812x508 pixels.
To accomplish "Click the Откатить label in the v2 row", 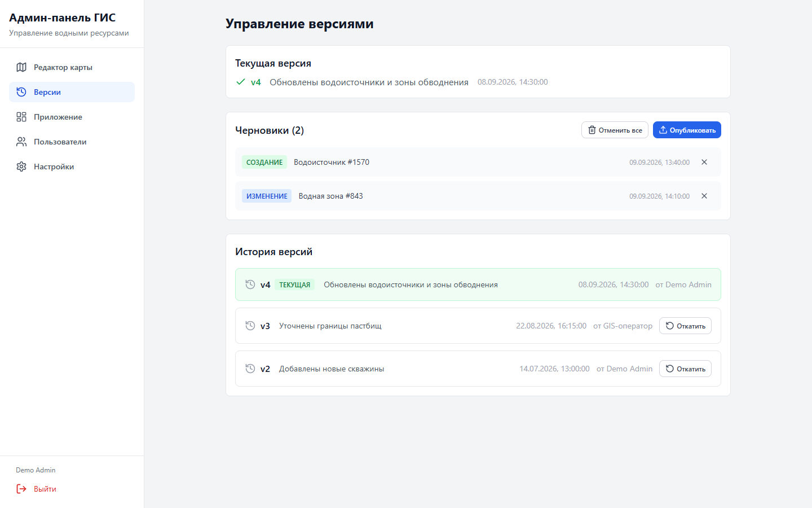I will pyautogui.click(x=691, y=369).
